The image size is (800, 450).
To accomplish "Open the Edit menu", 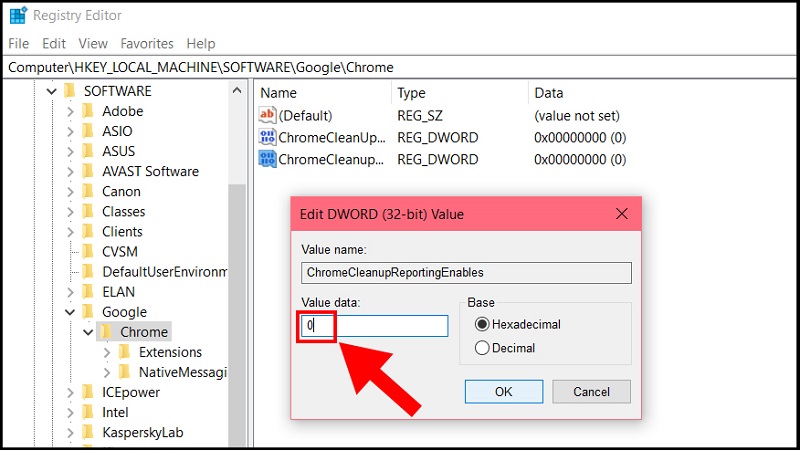I will pos(54,44).
